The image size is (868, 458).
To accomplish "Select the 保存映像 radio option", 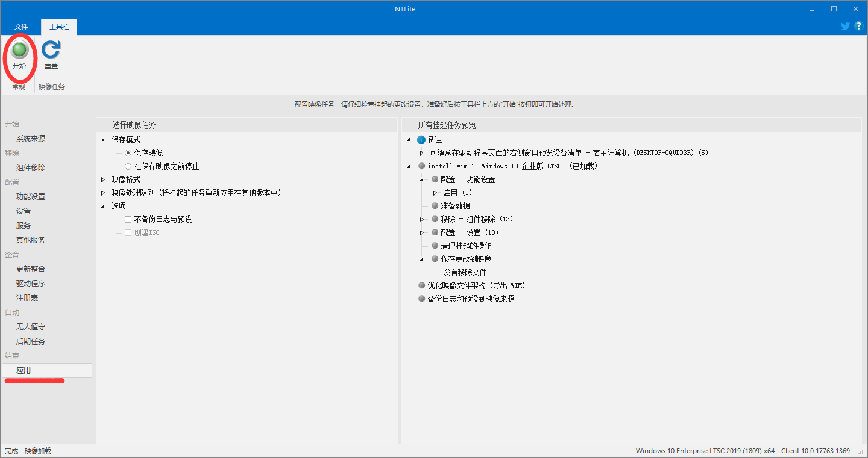I will tap(128, 153).
